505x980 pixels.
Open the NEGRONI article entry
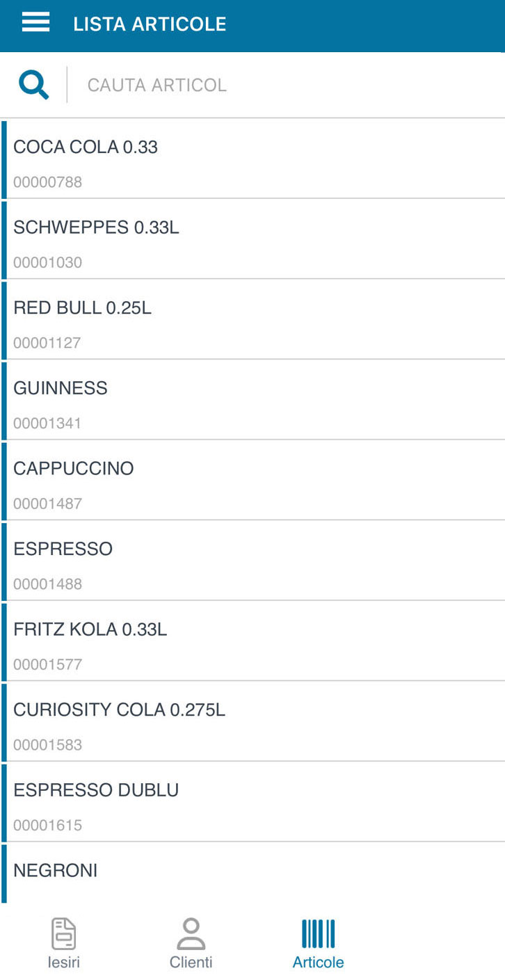click(252, 873)
